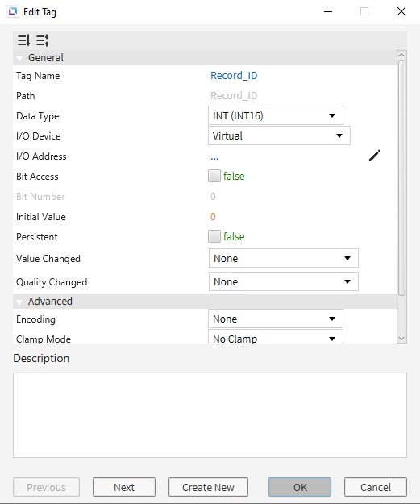Open the Clamp Mode dropdown
420x504 pixels.
276,337
